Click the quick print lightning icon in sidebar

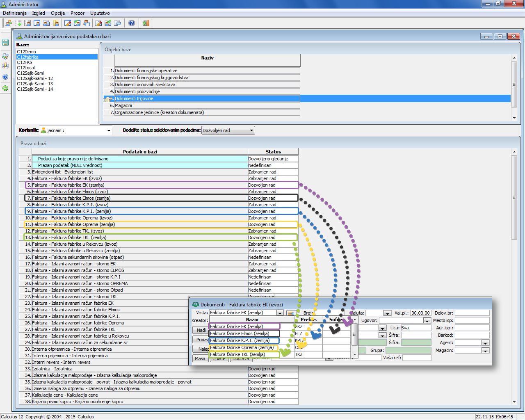[5, 65]
